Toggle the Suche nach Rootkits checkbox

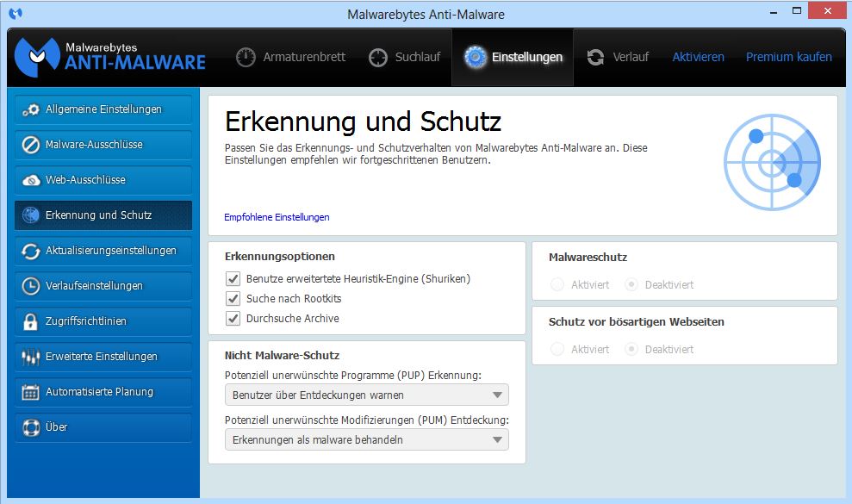pyautogui.click(x=233, y=298)
